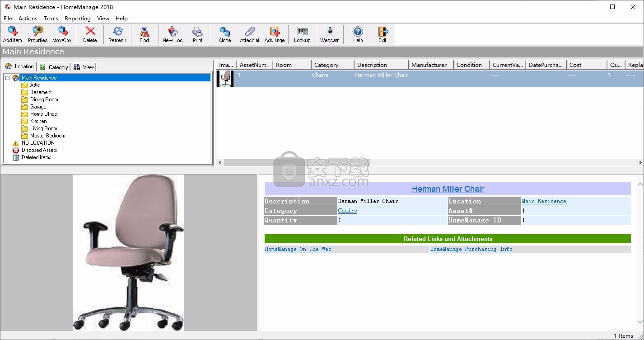Click the Exit toolbar icon
644x340 pixels.
[383, 34]
